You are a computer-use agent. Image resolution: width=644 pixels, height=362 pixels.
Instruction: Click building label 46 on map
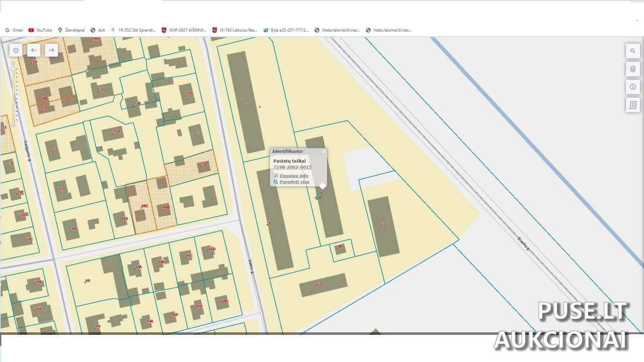tap(88, 281)
